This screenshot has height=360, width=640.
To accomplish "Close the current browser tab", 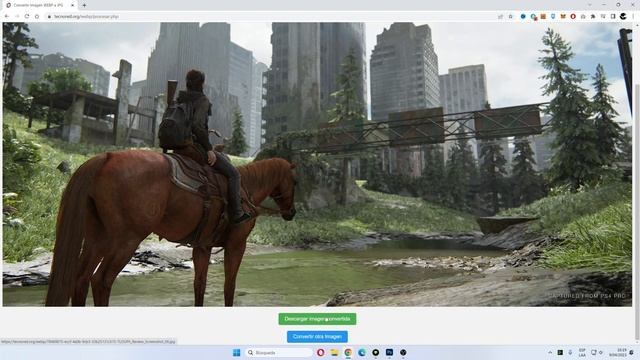I will click(73, 5).
